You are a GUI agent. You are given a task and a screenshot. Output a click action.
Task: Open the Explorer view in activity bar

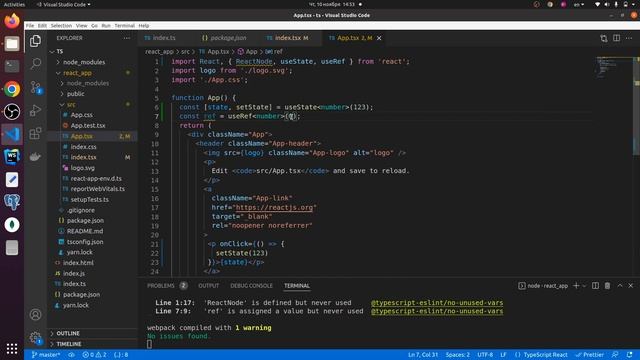pyautogui.click(x=36, y=41)
